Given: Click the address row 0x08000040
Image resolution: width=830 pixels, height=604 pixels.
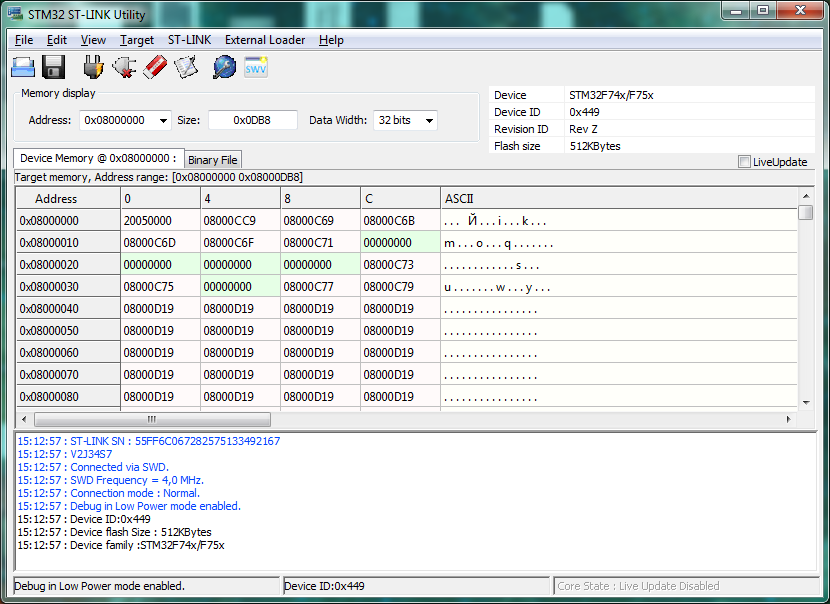Looking at the screenshot, I should (x=68, y=309).
